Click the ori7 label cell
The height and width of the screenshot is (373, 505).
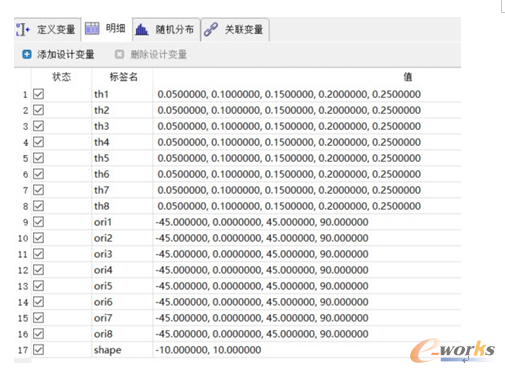122,318
